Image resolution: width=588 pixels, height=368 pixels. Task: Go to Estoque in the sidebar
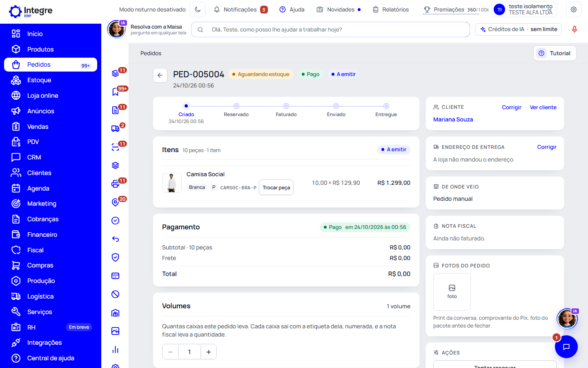[x=51, y=80]
